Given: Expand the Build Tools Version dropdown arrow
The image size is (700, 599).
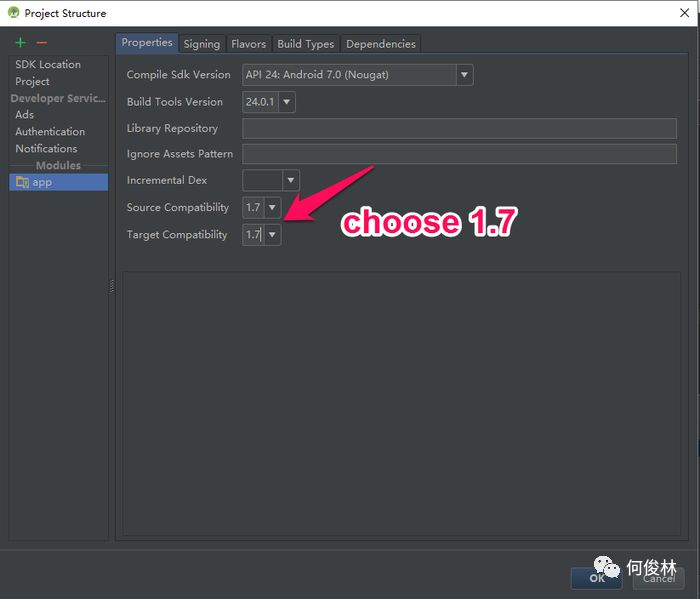Looking at the screenshot, I should 287,102.
